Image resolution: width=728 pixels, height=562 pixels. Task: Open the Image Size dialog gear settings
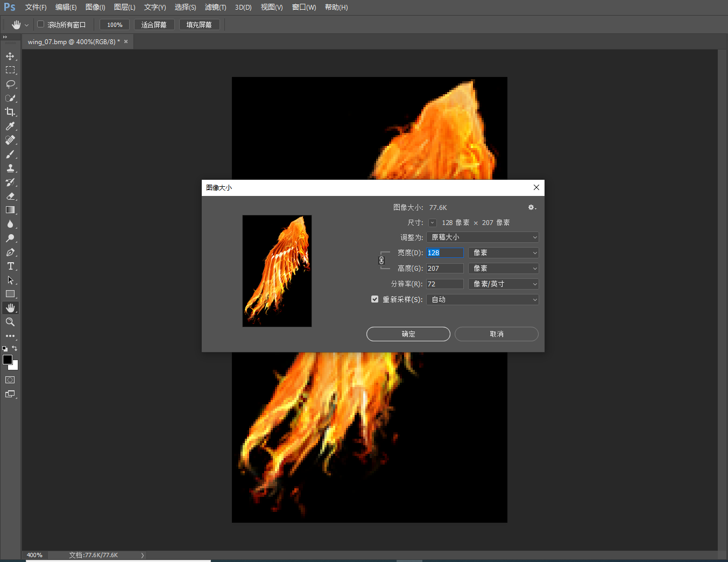click(x=532, y=207)
